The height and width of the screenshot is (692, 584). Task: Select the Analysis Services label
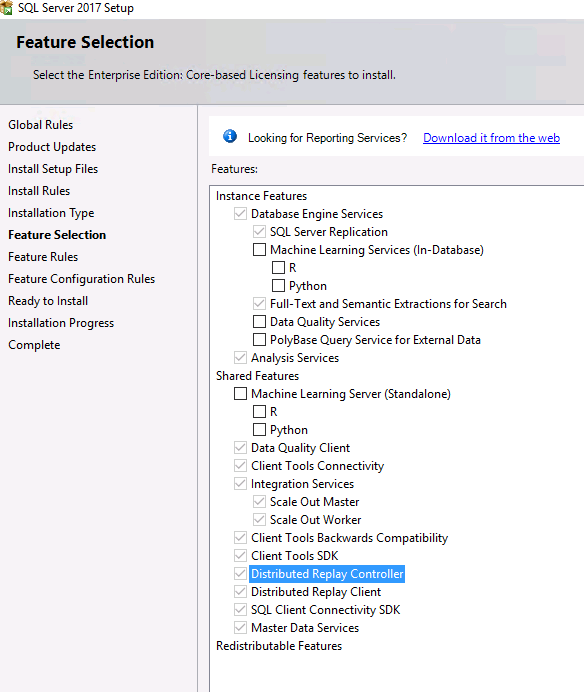pos(295,358)
